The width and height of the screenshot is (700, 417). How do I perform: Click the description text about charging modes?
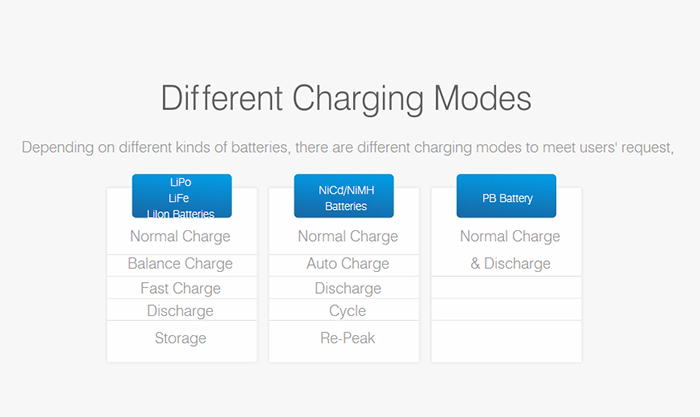349,148
